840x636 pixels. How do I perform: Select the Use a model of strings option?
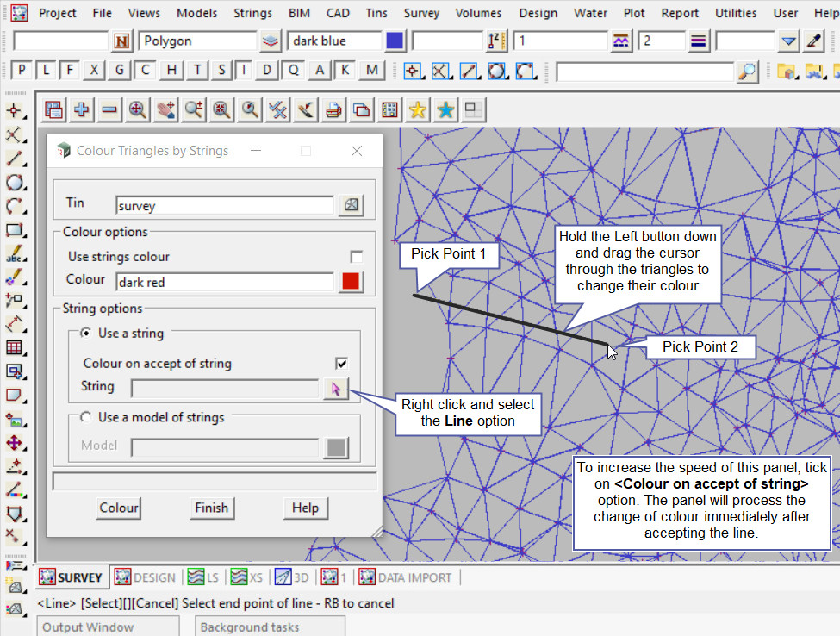(x=86, y=417)
